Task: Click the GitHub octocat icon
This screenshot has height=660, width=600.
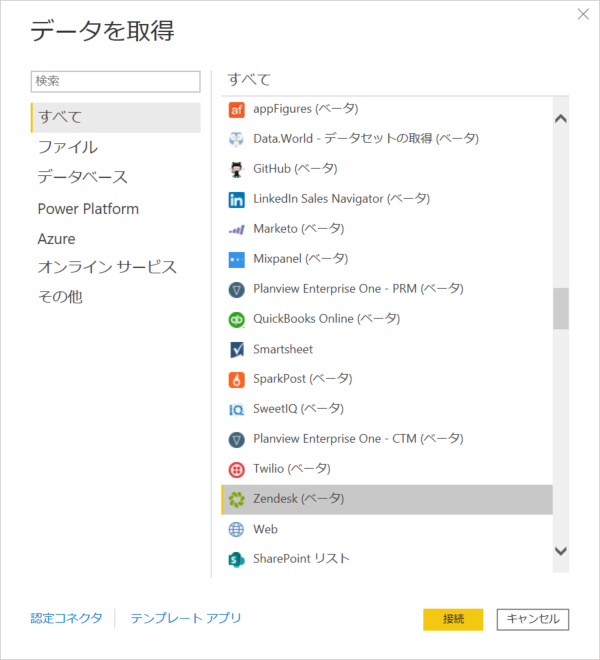Action: (x=236, y=169)
